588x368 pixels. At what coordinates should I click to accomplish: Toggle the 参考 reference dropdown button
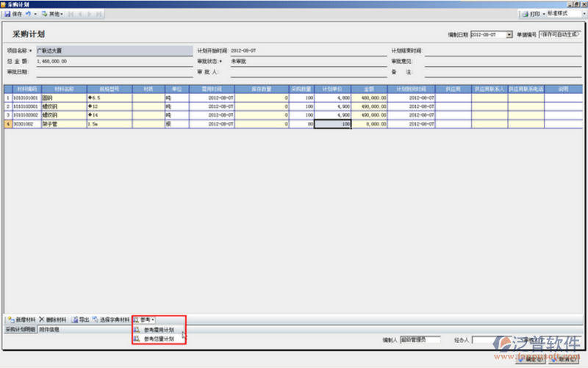pos(146,320)
